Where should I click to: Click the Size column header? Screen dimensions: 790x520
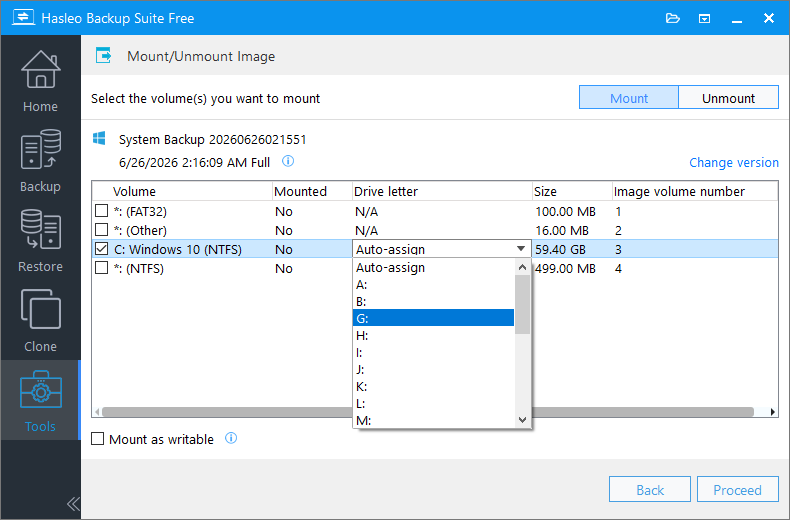click(x=572, y=191)
